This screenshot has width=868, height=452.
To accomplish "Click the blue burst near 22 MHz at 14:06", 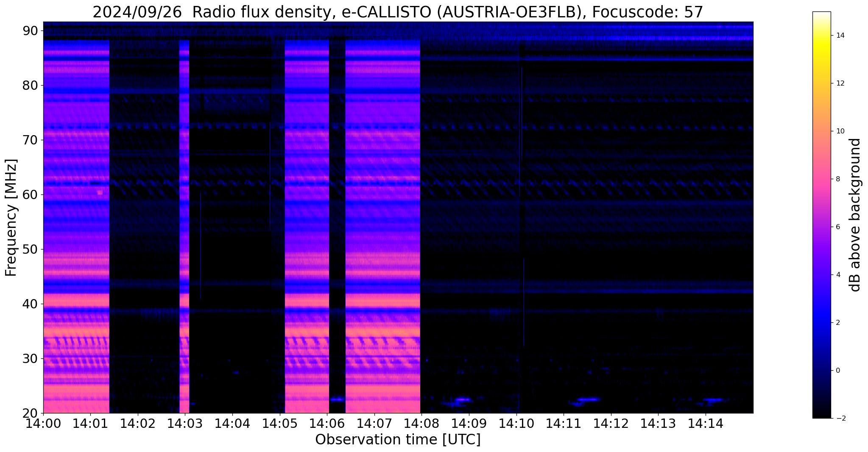I will click(338, 399).
